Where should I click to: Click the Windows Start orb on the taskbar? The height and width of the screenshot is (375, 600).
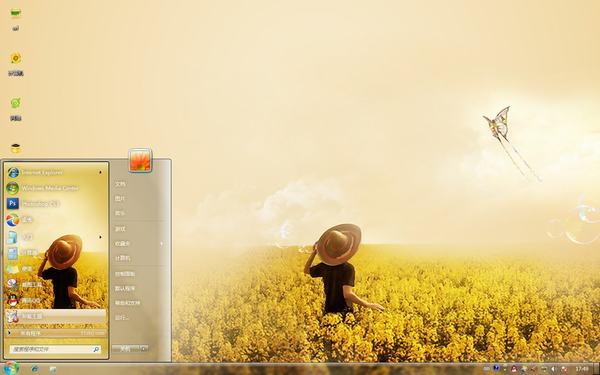[x=11, y=368]
